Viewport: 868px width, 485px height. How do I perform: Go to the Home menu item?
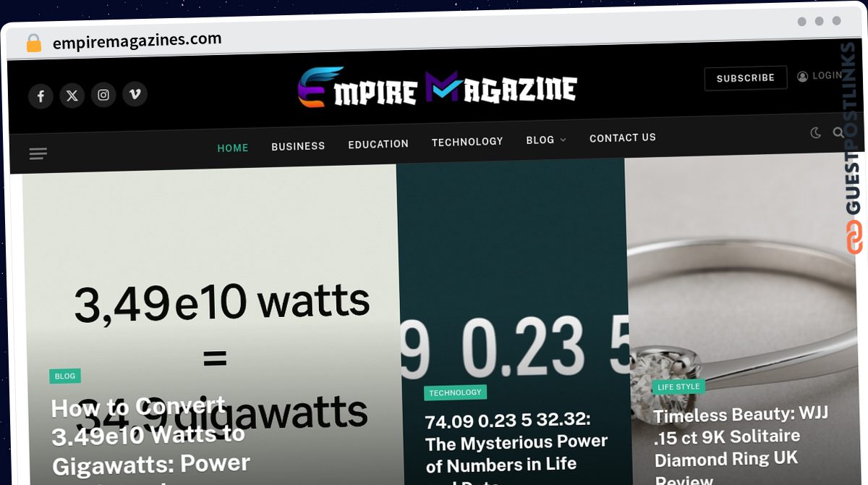[233, 148]
